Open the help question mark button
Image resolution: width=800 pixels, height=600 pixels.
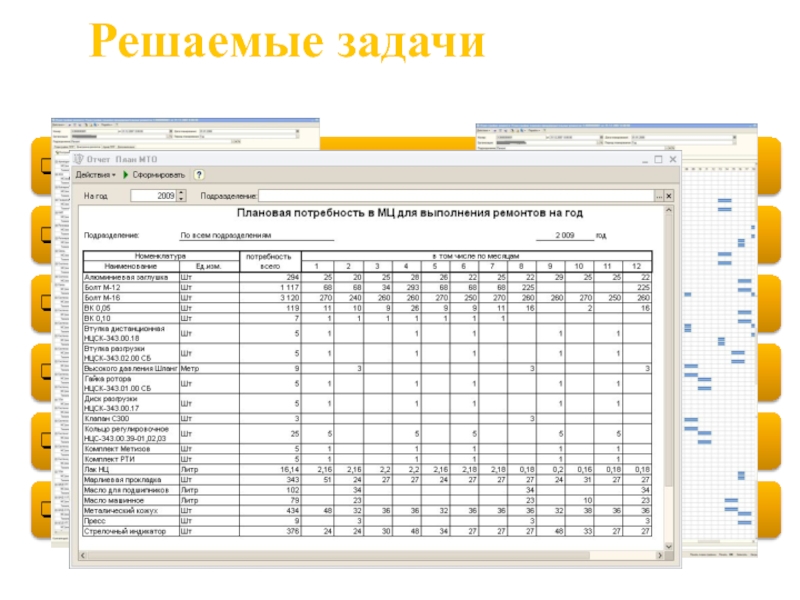[x=199, y=175]
